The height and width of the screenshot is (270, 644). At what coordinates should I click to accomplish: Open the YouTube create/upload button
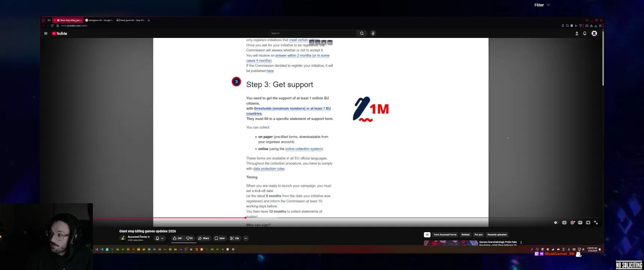577,33
